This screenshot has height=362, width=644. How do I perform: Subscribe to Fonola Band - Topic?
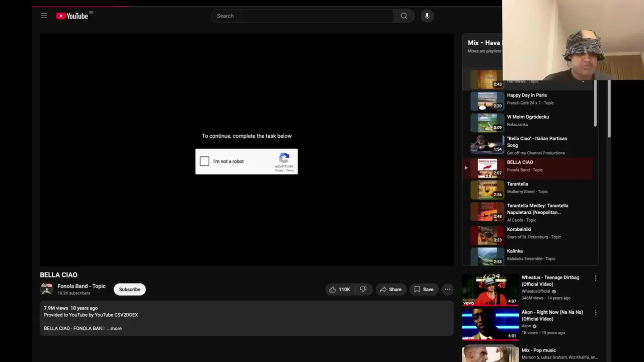coord(129,289)
